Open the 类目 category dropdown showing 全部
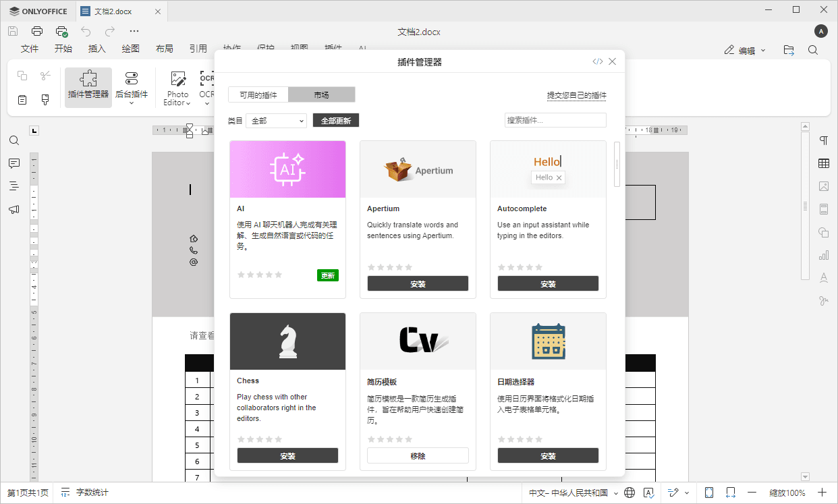This screenshot has height=504, width=838. 275,120
